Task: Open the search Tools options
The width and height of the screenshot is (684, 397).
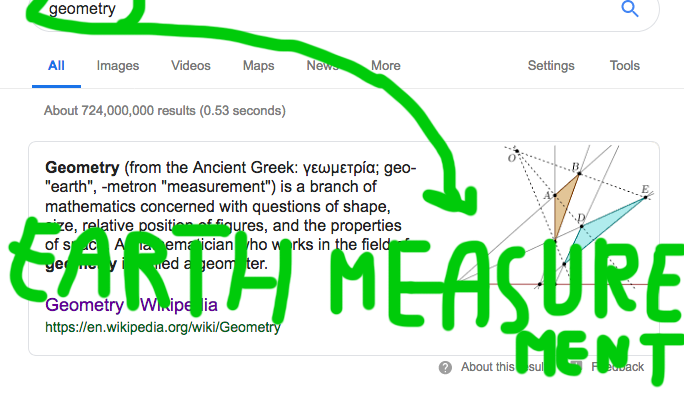Action: click(x=625, y=65)
